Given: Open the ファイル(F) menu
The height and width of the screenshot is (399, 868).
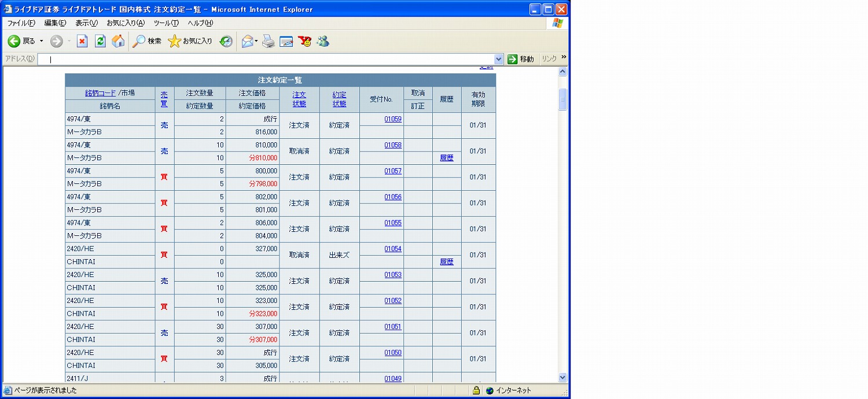Looking at the screenshot, I should [x=21, y=23].
